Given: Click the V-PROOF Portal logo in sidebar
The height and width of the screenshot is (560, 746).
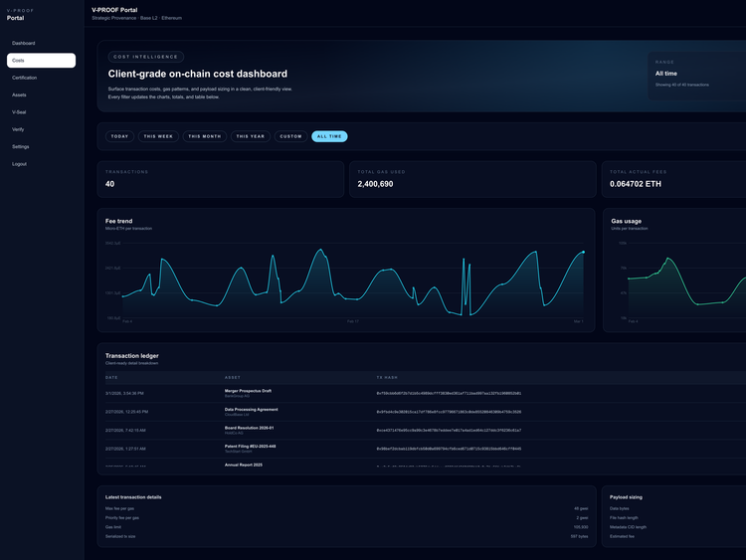Looking at the screenshot, I should click(20, 15).
